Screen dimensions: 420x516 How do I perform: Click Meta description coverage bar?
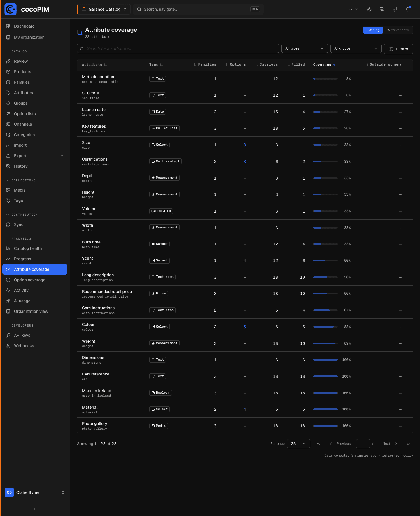(x=325, y=79)
